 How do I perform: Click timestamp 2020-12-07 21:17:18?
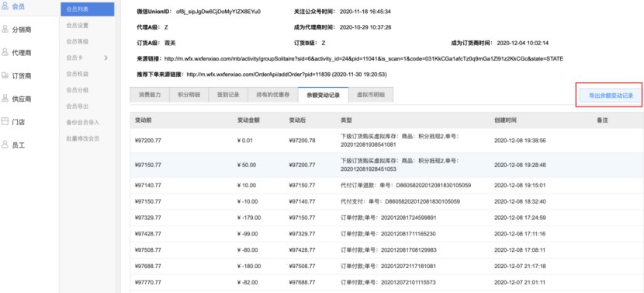[520, 267]
